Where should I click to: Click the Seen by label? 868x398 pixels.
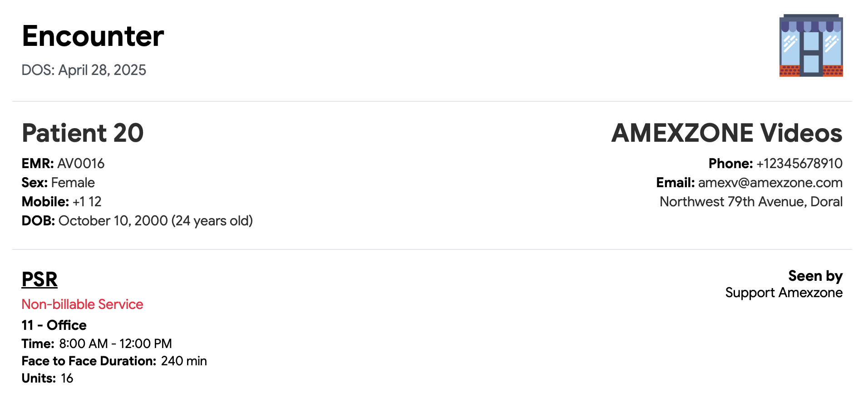(x=815, y=276)
